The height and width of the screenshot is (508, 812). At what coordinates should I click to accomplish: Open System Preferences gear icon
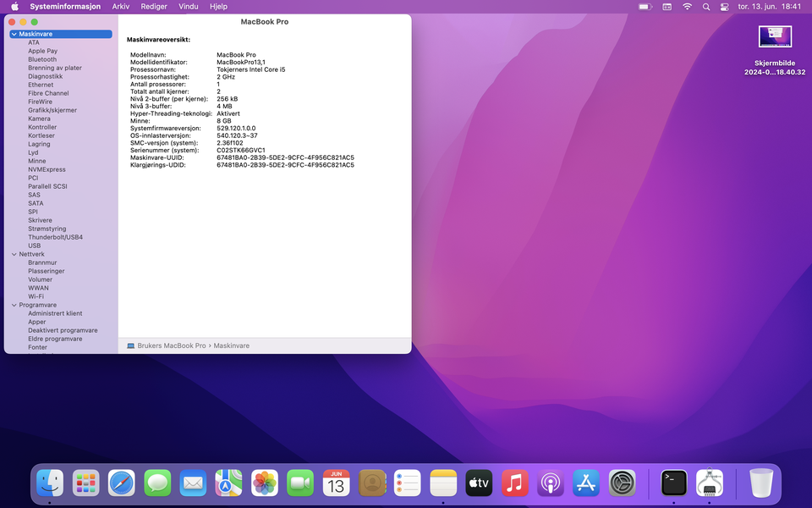[x=623, y=483]
